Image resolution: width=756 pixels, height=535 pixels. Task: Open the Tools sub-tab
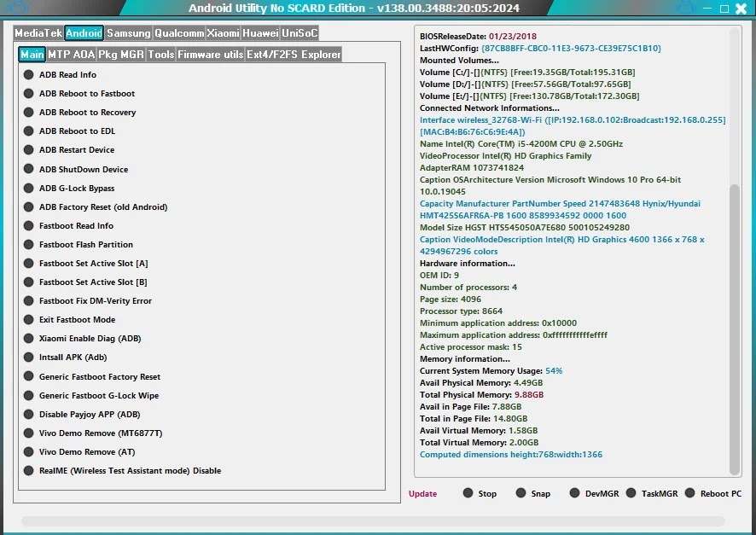coord(161,55)
